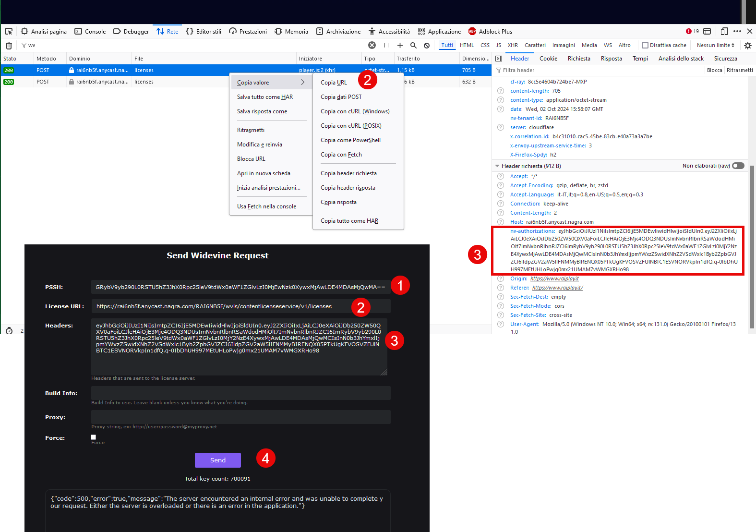Screen dimensions: 756x532
Task: Click the License URL input field
Action: click(x=241, y=306)
